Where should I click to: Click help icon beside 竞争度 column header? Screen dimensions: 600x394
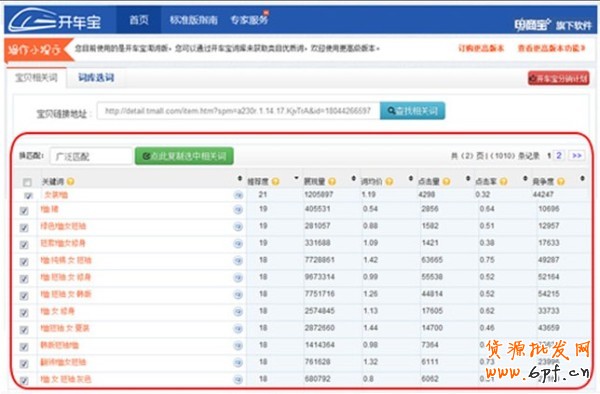(x=561, y=181)
